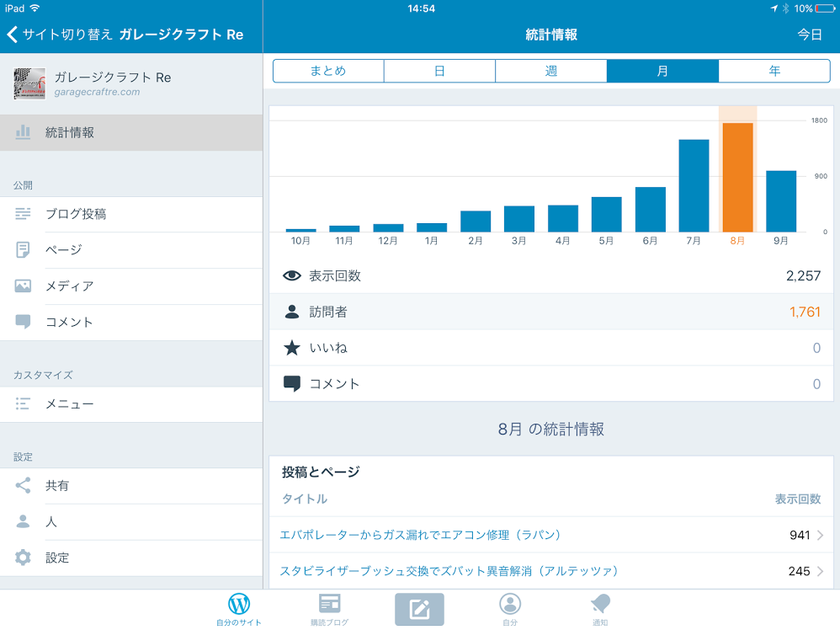Viewport: 840px width, 630px height.
Task: Tap the 今日 (Today) button
Action: [x=810, y=35]
